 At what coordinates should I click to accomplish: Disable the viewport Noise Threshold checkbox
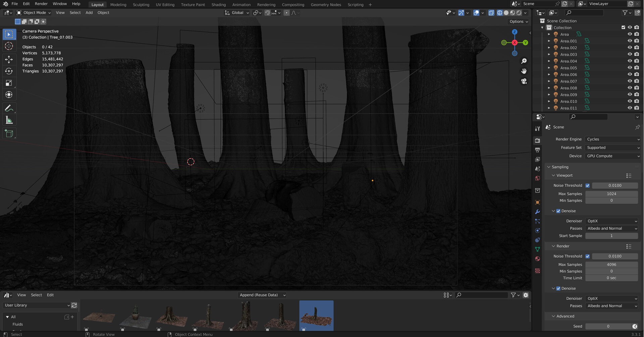[x=588, y=185]
